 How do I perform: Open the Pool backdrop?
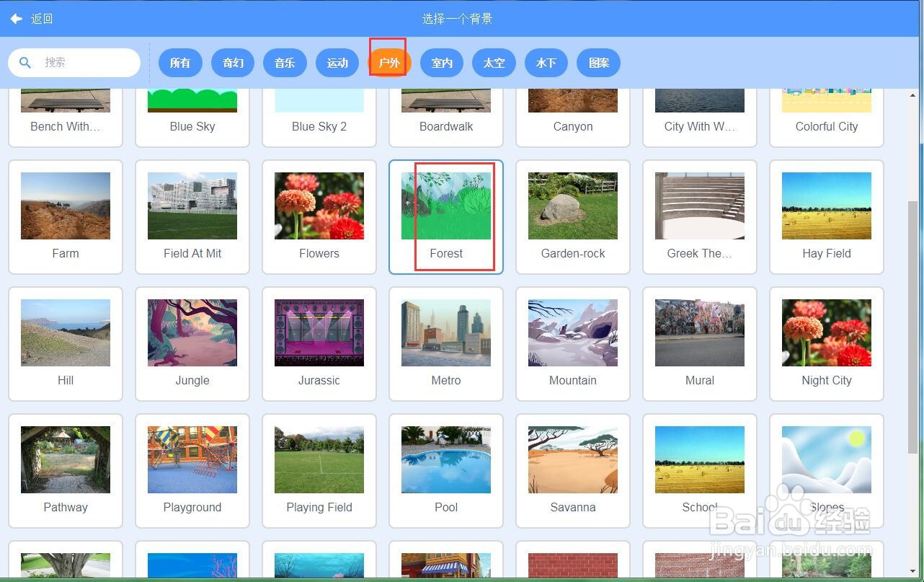point(446,471)
